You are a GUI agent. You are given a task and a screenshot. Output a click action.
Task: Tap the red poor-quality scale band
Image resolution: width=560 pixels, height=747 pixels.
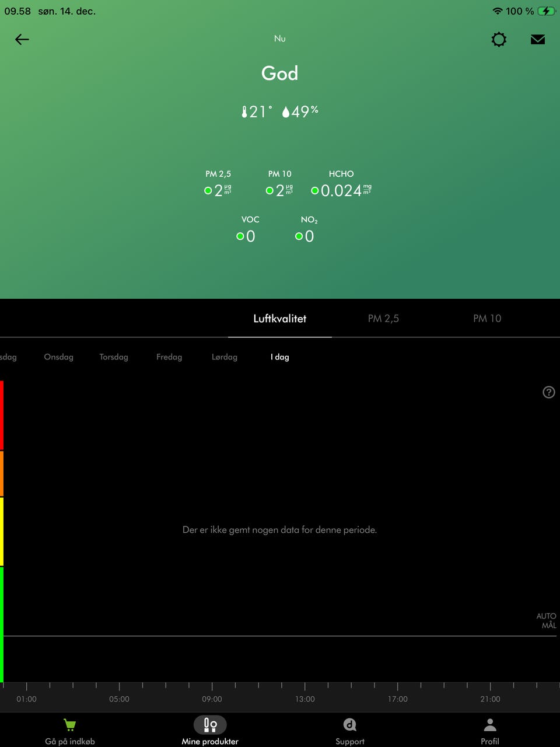pos(2,415)
